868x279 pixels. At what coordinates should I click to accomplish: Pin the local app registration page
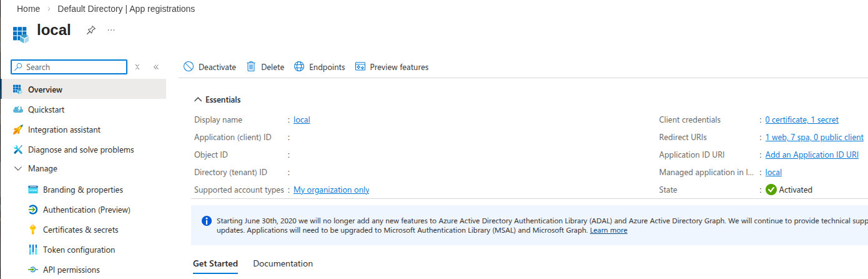(x=91, y=30)
